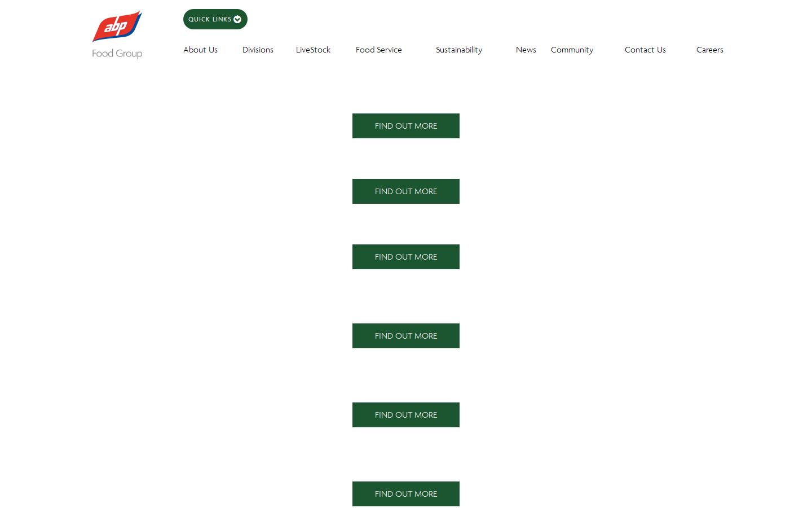The height and width of the screenshot is (508, 812).
Task: Click the bottom FIND OUT MORE button
Action: 405,494
